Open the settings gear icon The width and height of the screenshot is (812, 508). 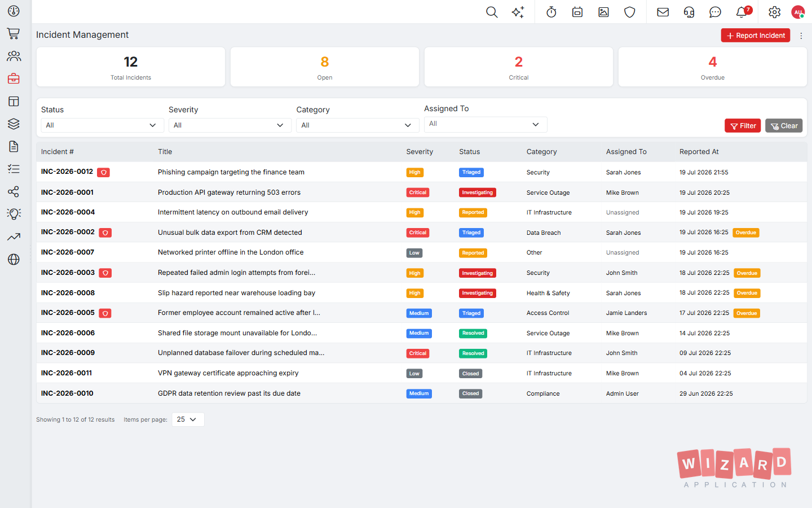point(775,12)
